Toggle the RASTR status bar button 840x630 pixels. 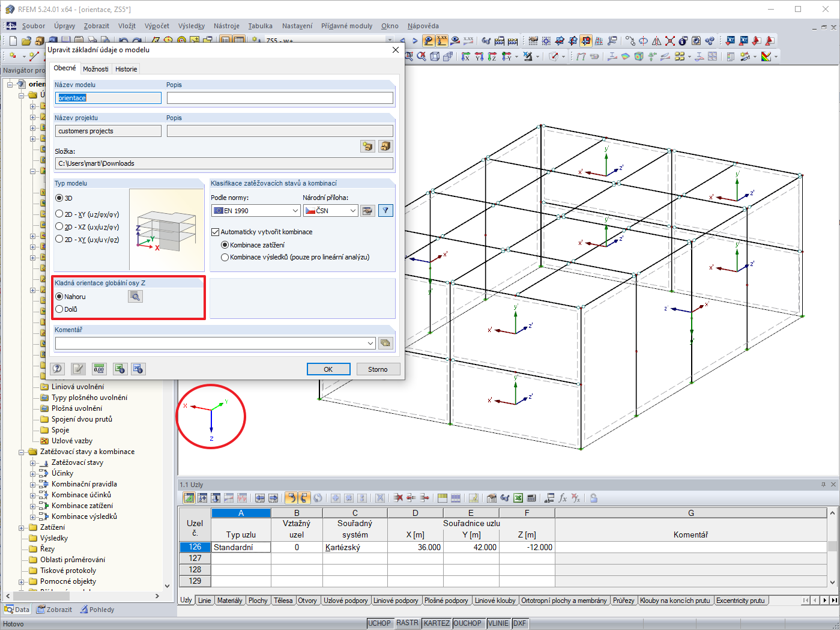click(x=407, y=623)
